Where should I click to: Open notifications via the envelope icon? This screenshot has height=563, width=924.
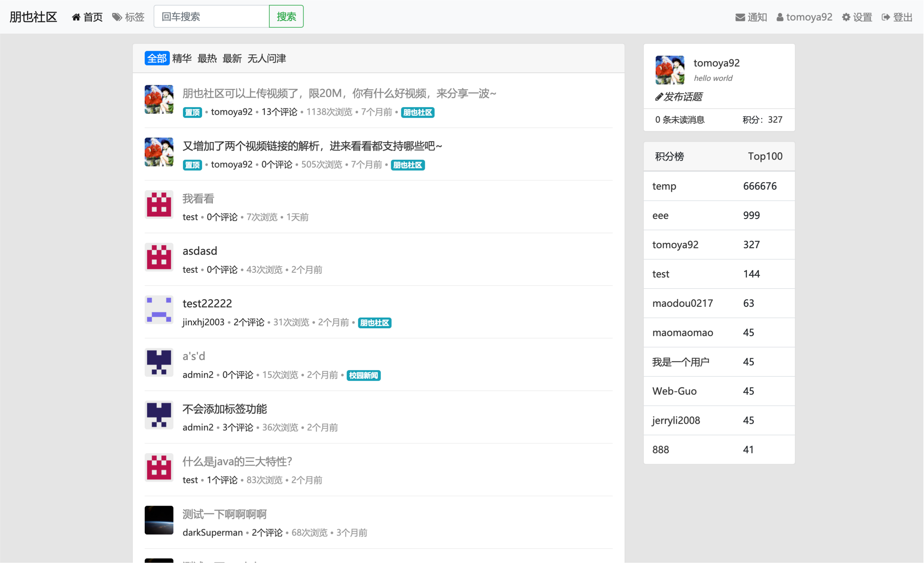click(739, 17)
